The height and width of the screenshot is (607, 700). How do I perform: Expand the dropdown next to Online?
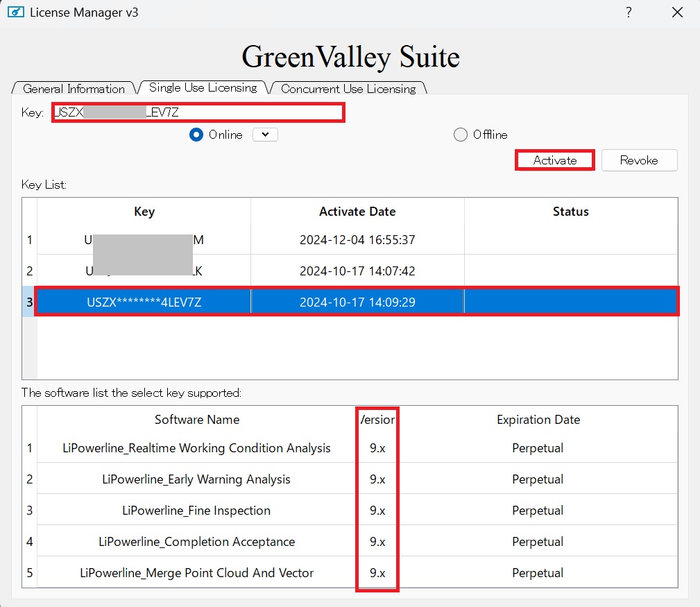(x=265, y=135)
